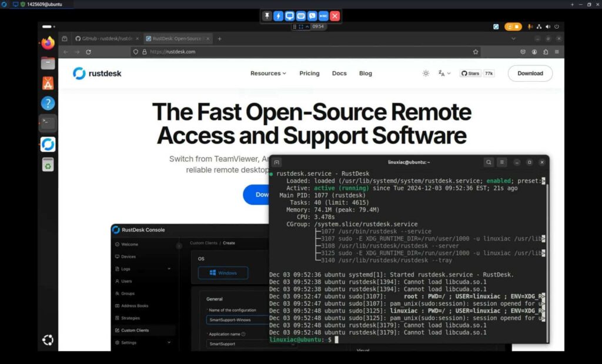Screen dimensions: 602x364
Task: Open the chat icon in RustDesk session toolbar
Action: (x=312, y=16)
